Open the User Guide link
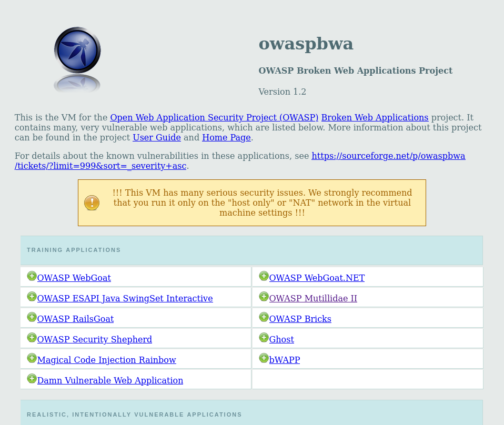This screenshot has width=504, height=425. (156, 137)
